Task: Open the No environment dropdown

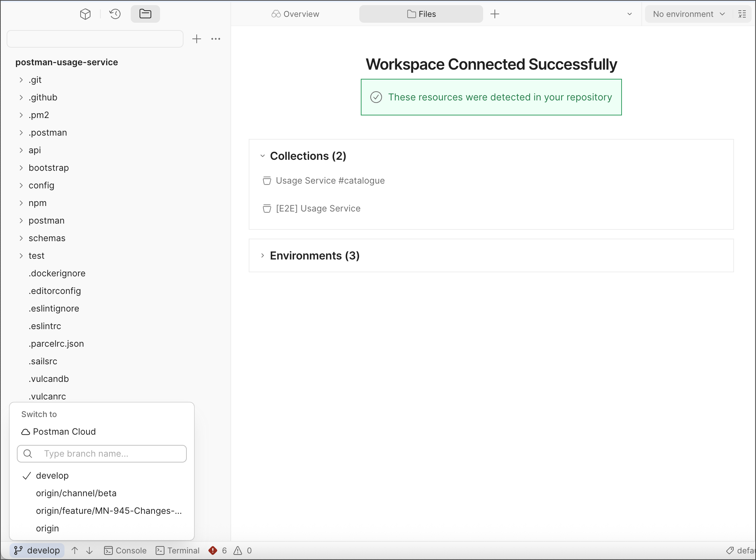Action: 689,14
